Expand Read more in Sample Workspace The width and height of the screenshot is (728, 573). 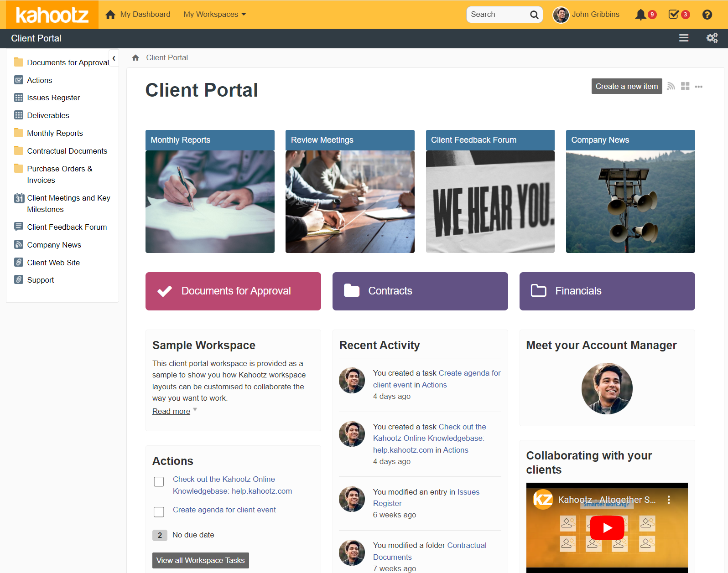(x=171, y=411)
